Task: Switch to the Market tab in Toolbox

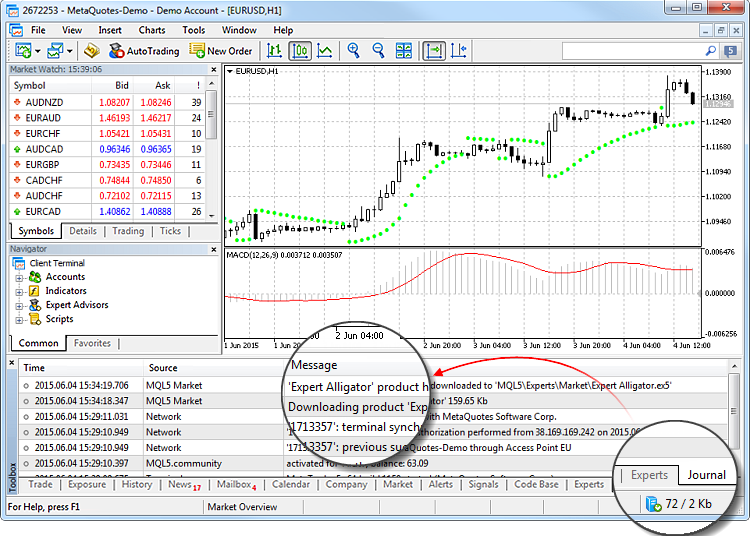Action: tap(397, 484)
